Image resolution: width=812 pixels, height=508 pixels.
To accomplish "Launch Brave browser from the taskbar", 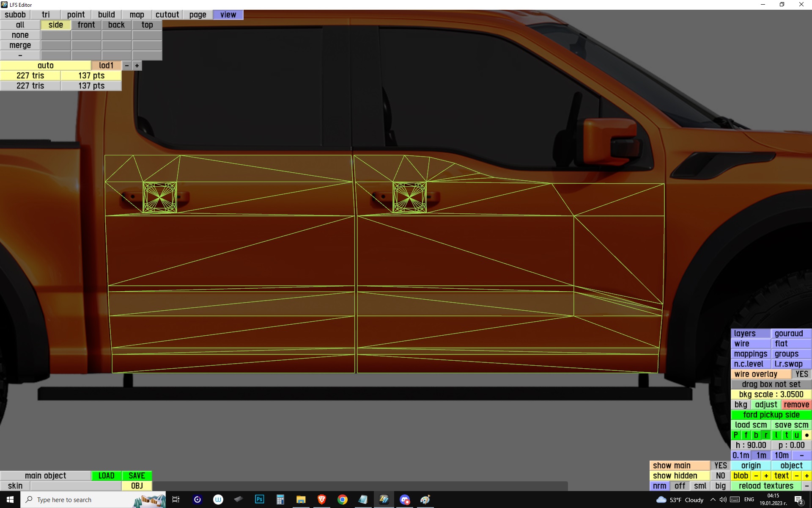I will coord(322,500).
